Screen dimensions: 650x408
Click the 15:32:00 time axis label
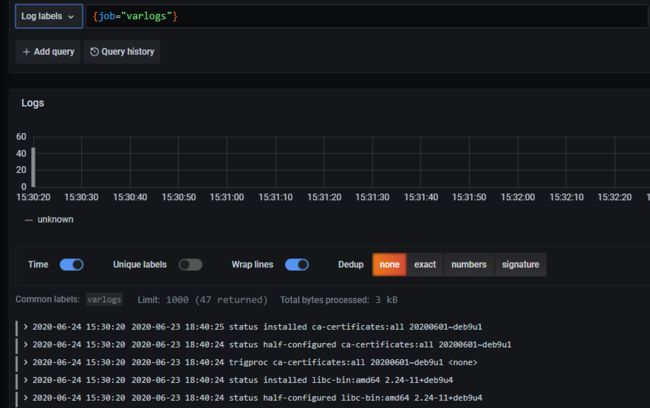[518, 197]
